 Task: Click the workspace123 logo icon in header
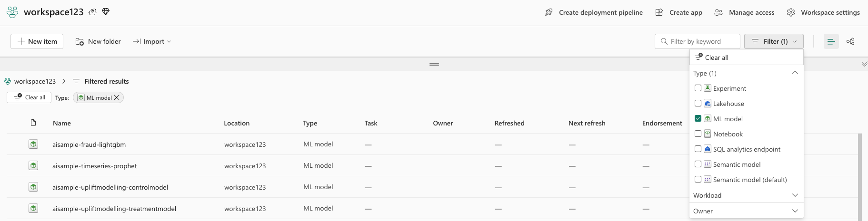[x=12, y=12]
